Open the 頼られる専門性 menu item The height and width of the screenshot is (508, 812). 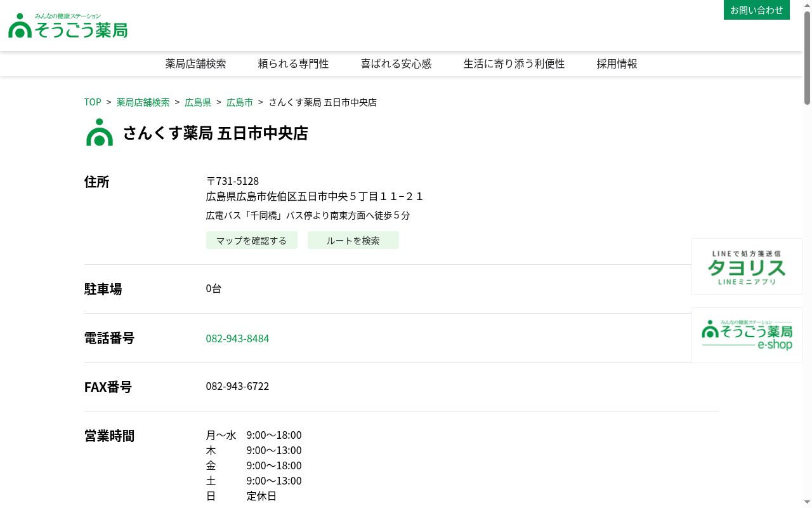[293, 63]
